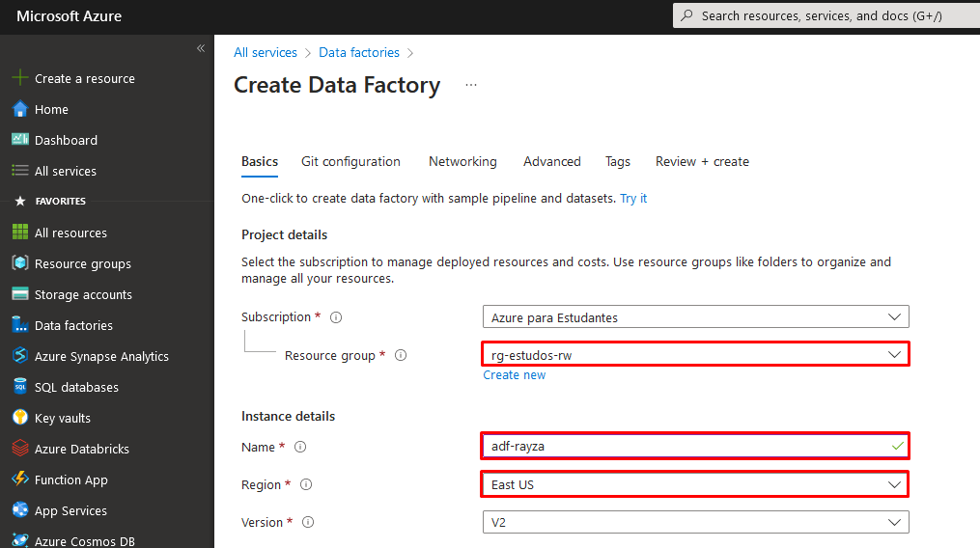Image resolution: width=980 pixels, height=548 pixels.
Task: Switch to the Git configuration tab
Action: pyautogui.click(x=350, y=161)
